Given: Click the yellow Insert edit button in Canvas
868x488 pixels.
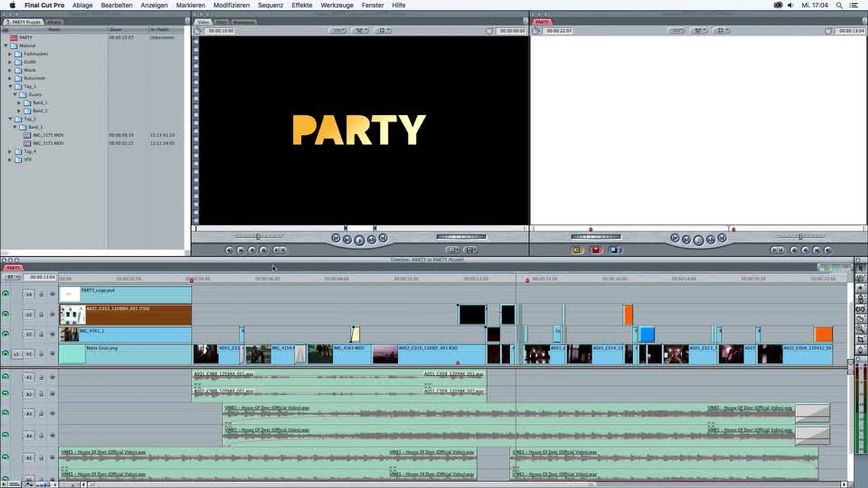Looking at the screenshot, I should tap(576, 250).
